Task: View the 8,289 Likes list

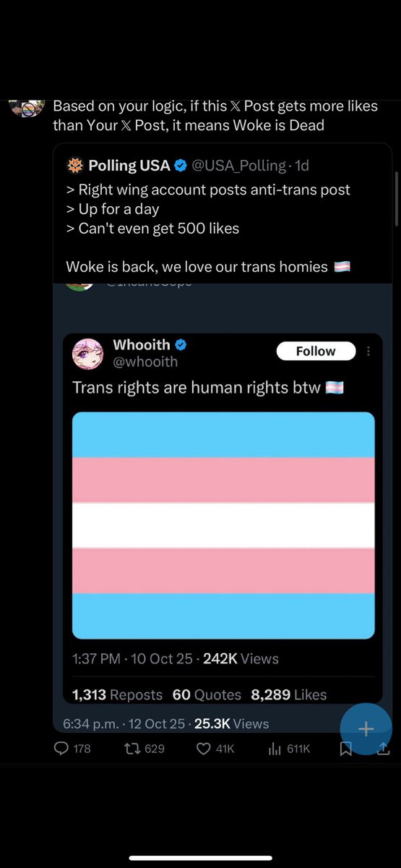Action: [289, 694]
